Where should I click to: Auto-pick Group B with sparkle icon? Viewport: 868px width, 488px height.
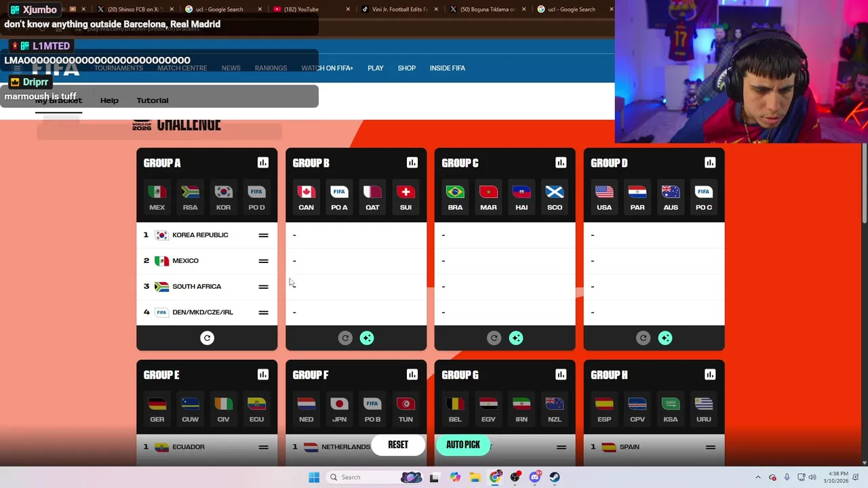[367, 338]
